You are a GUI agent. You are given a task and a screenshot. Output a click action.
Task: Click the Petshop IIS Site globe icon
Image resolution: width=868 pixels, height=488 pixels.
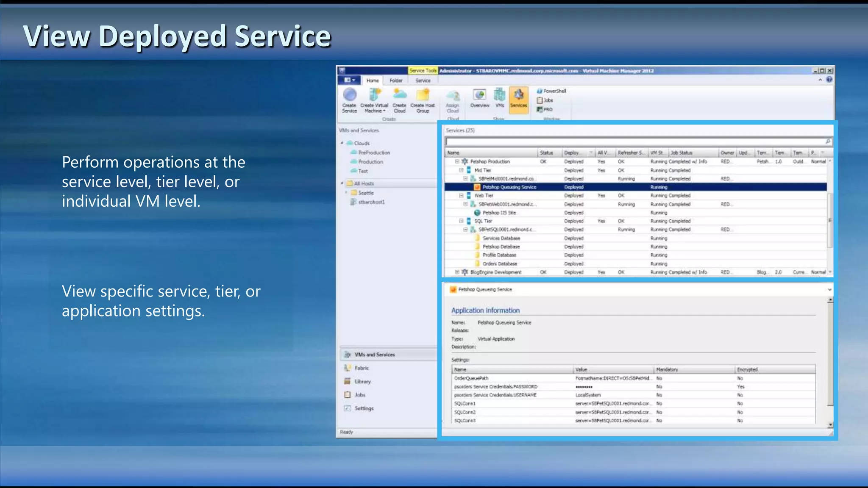click(477, 213)
